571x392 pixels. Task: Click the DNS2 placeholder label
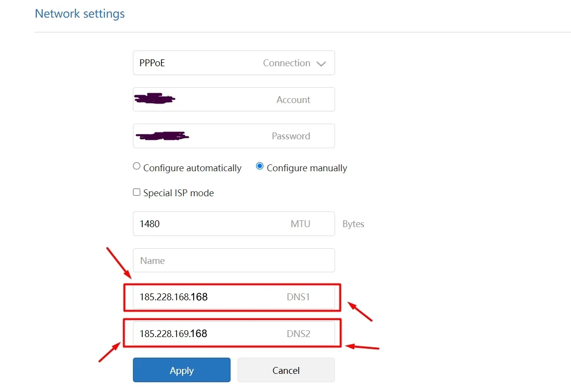click(x=299, y=333)
